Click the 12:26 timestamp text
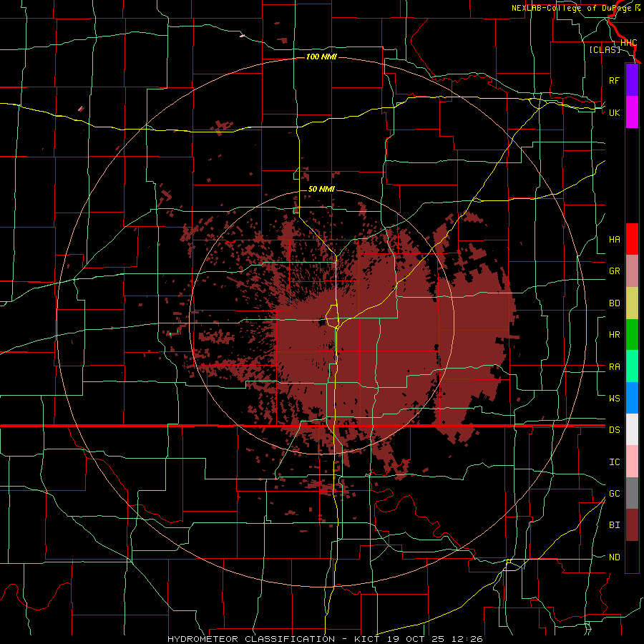The width and height of the screenshot is (644, 644). (x=466, y=639)
